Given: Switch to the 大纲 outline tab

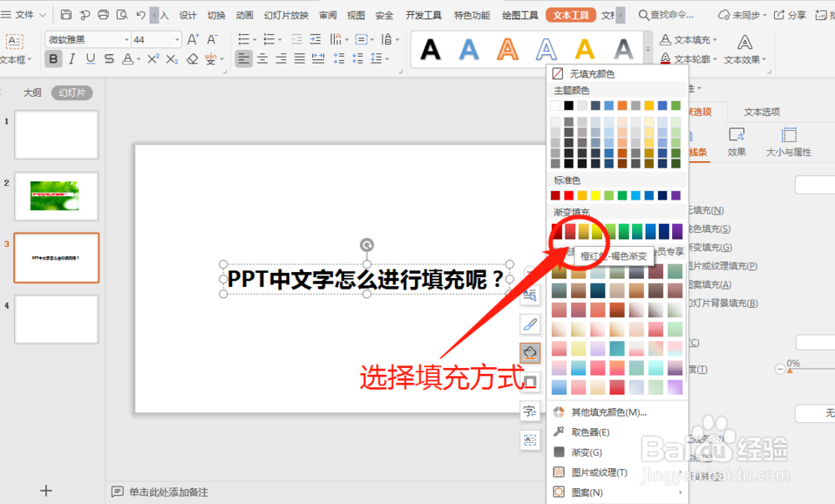Looking at the screenshot, I should click(33, 93).
